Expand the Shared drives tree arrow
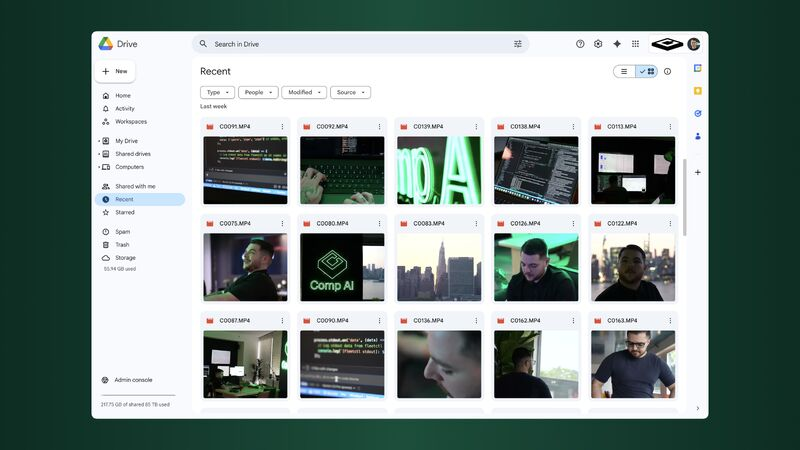Image resolution: width=800 pixels, height=450 pixels. [x=99, y=154]
